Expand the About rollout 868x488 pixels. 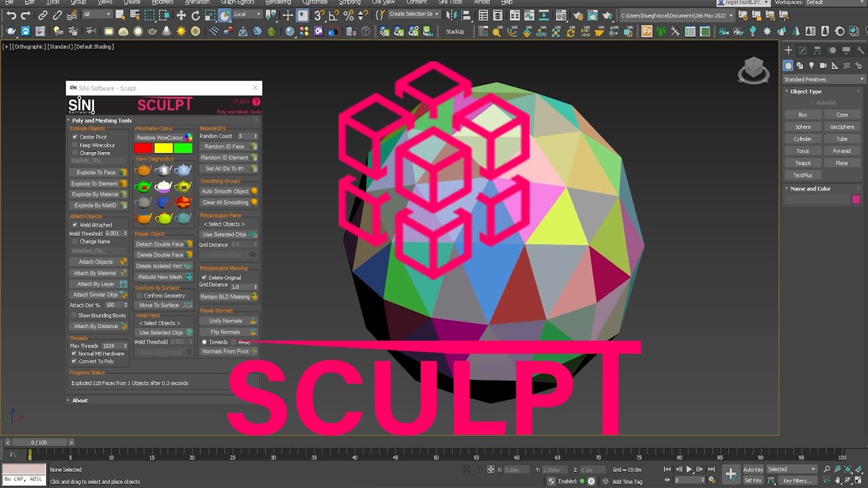[x=80, y=401]
